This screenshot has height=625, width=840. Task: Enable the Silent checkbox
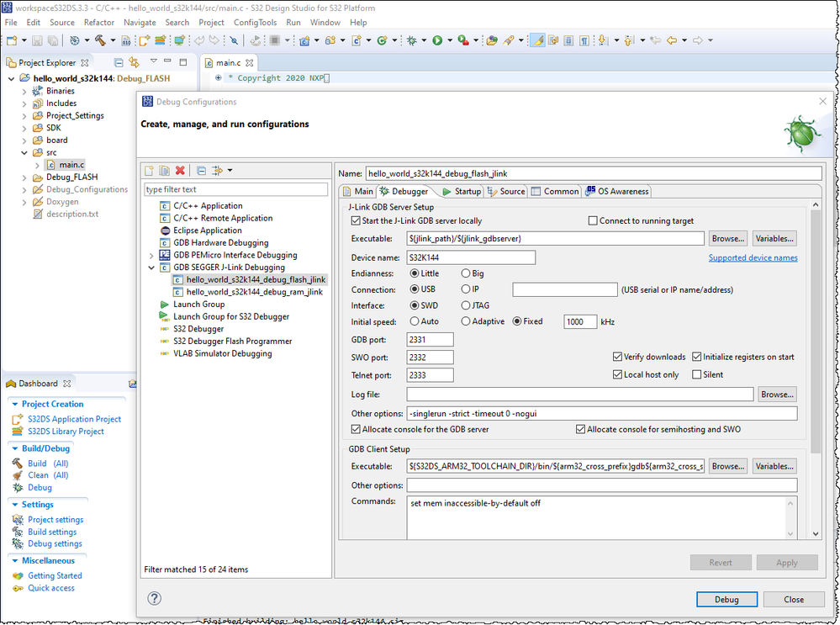[x=696, y=374]
